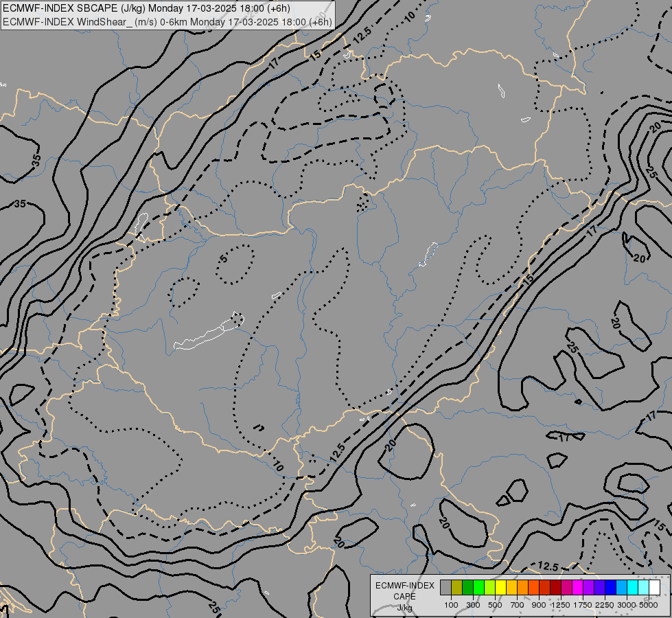Click the '300' legend value
Screen dimensions: 672x618
pyautogui.click(x=473, y=605)
